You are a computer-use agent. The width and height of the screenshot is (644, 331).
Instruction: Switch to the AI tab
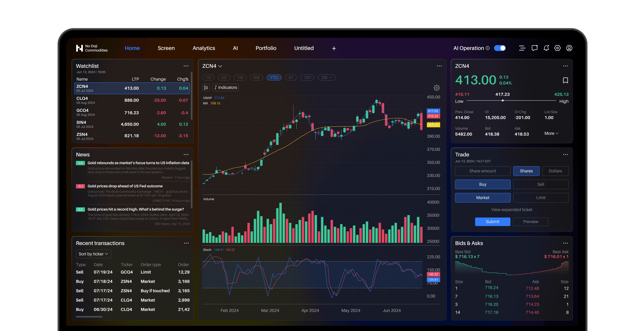235,48
